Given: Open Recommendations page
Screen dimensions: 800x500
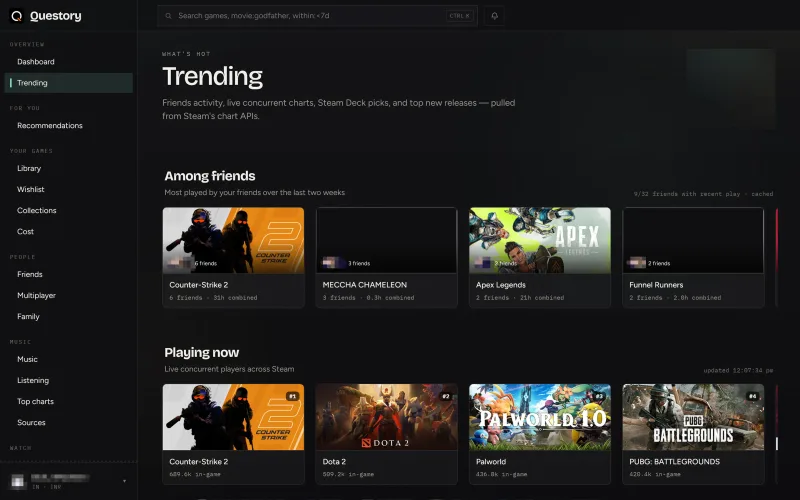Looking at the screenshot, I should click(x=69, y=126).
